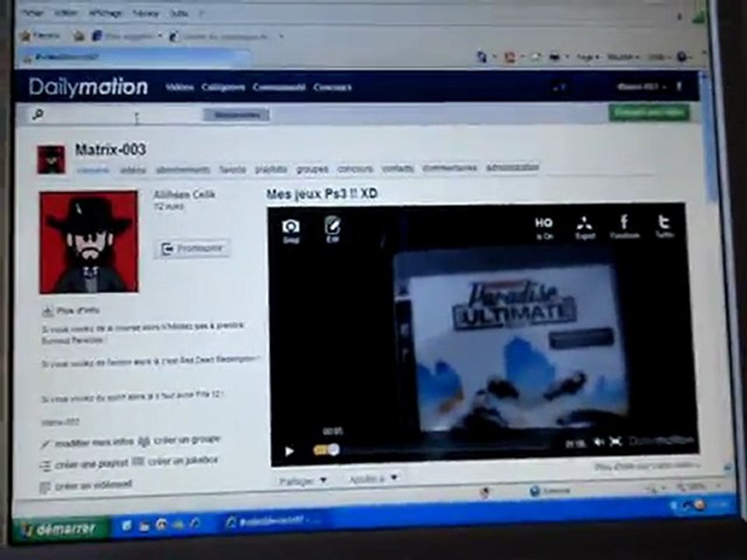Click the Promouvoir button
This screenshot has height=560, width=747.
(x=193, y=249)
